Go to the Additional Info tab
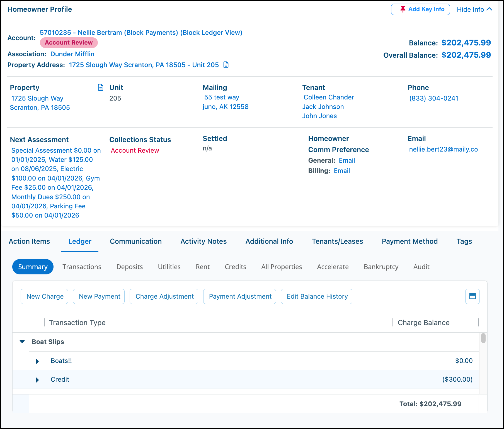This screenshot has height=429, width=504. [x=269, y=241]
